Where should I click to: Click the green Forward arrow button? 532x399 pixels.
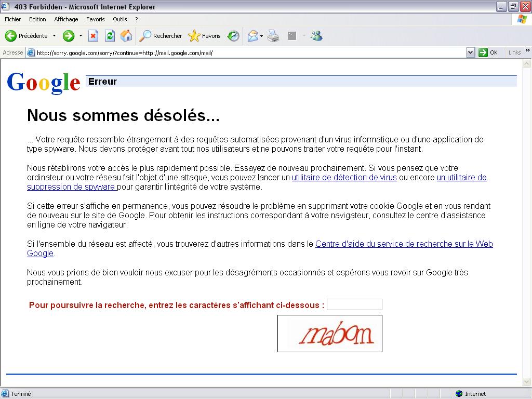69,36
